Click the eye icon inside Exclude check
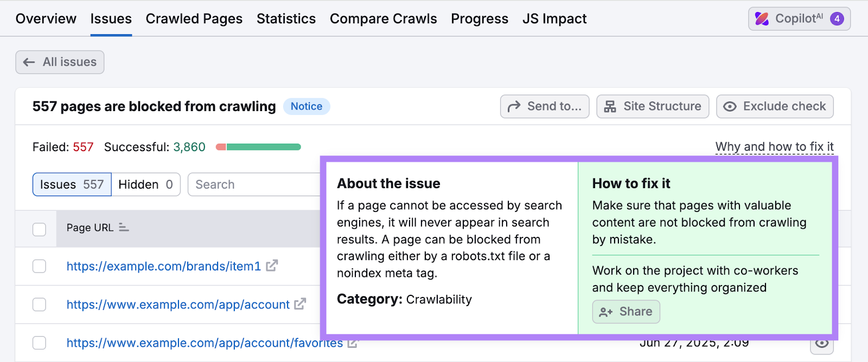 coord(730,106)
